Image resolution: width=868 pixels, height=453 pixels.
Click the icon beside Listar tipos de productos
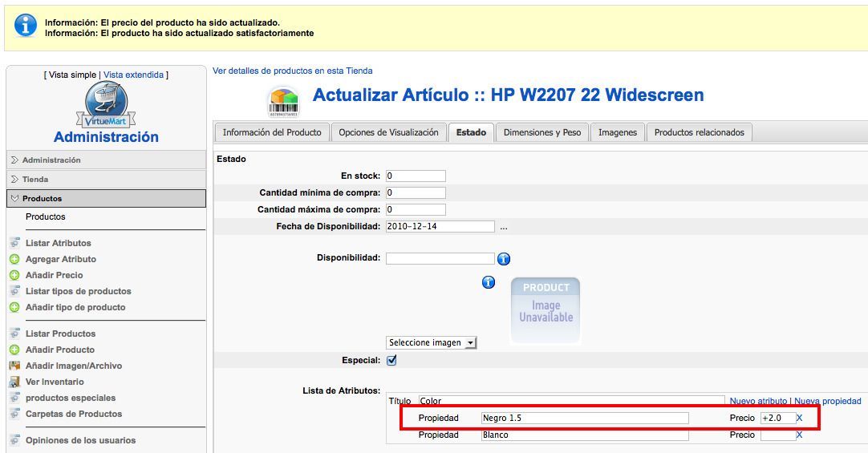[15, 291]
